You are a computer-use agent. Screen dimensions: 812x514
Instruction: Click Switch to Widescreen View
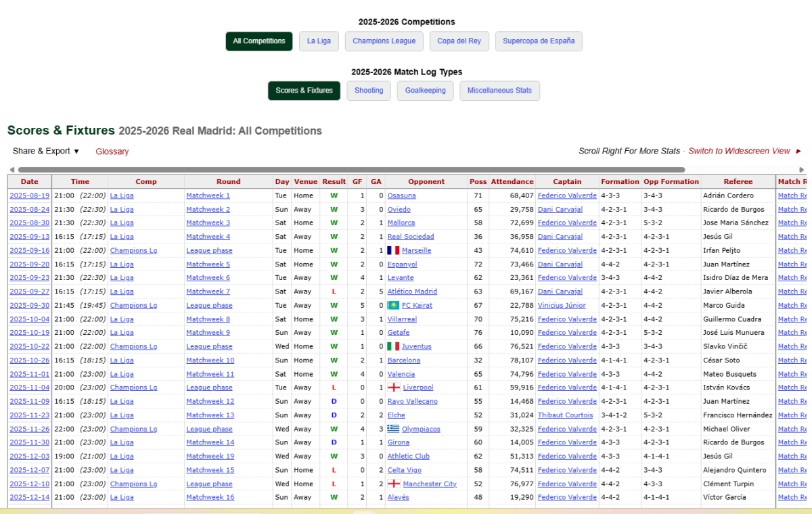click(740, 151)
